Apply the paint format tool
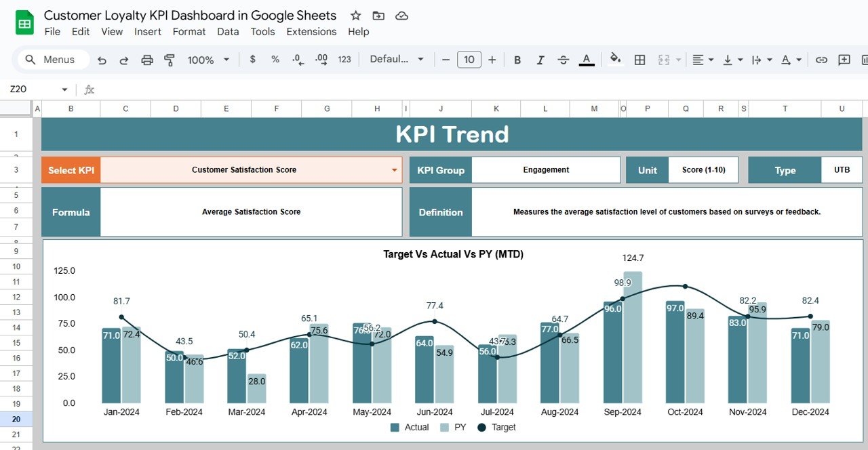Image resolution: width=868 pixels, height=450 pixels. point(170,60)
